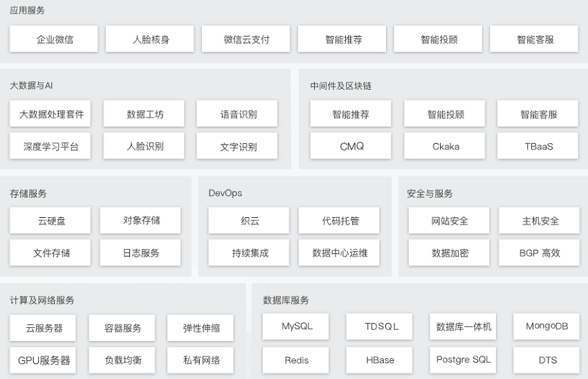Select 智能投顾 under 应用服务
Viewport: 588px width, 379px height.
(438, 39)
